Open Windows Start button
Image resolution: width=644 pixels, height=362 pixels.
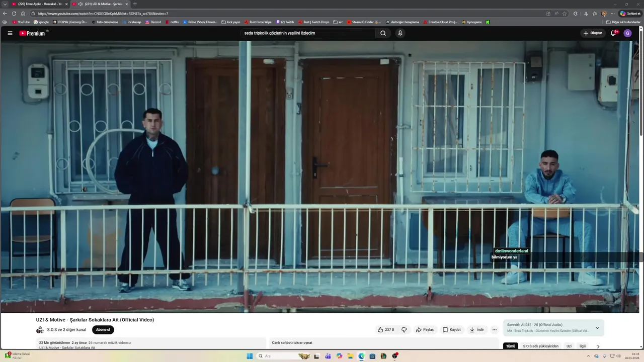tap(250, 356)
